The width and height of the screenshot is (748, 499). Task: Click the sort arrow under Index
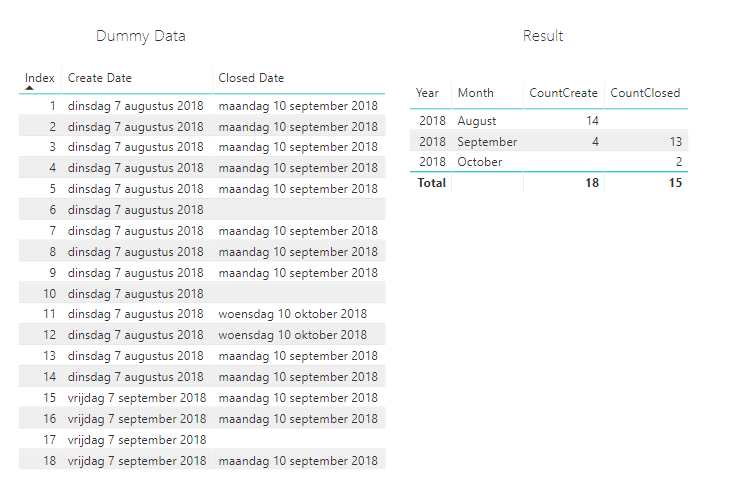(30, 88)
